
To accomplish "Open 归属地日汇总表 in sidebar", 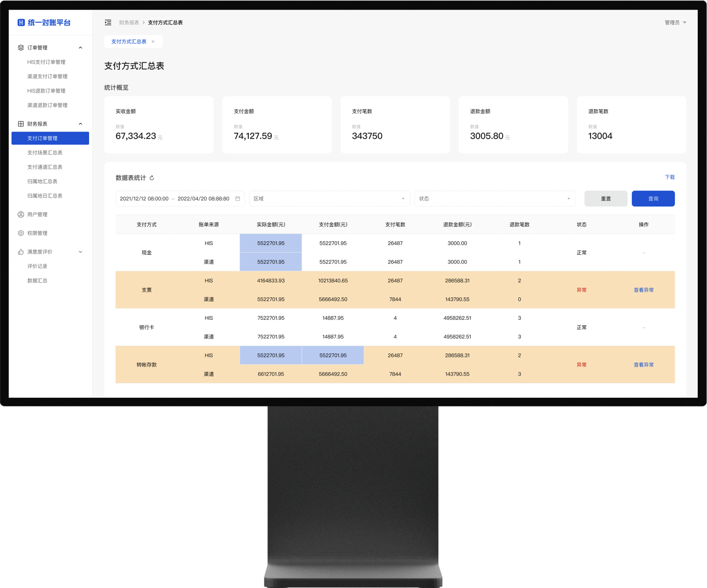I will [x=45, y=196].
